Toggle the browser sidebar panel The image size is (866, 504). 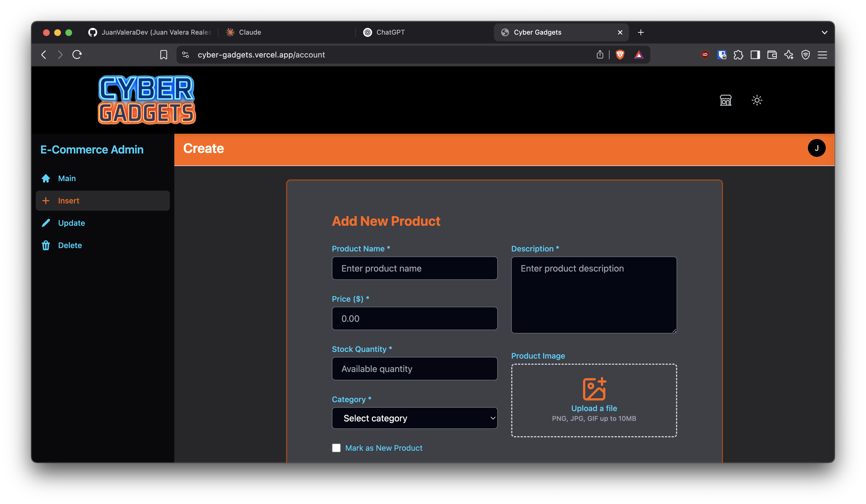pos(755,55)
